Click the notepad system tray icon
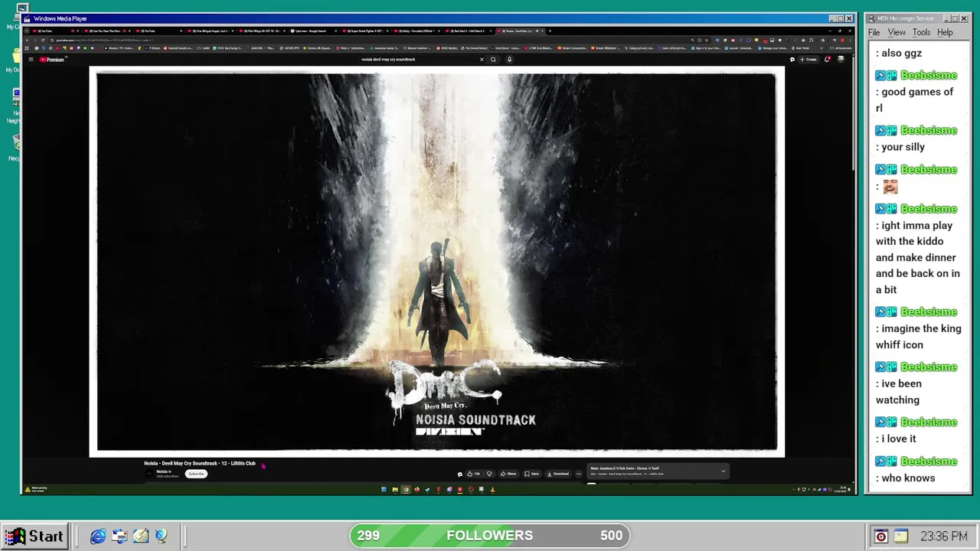The width and height of the screenshot is (980, 551). [x=900, y=536]
